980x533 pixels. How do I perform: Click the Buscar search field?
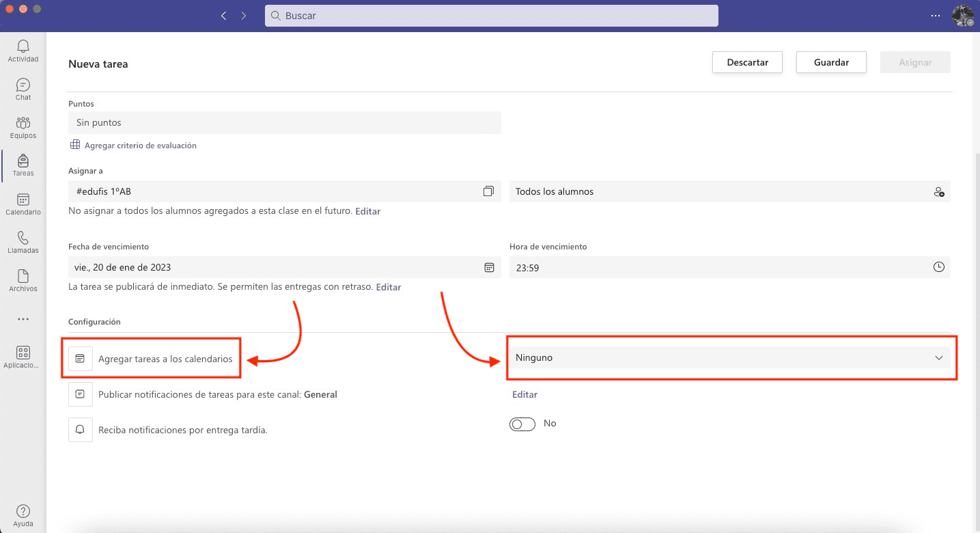click(x=491, y=16)
